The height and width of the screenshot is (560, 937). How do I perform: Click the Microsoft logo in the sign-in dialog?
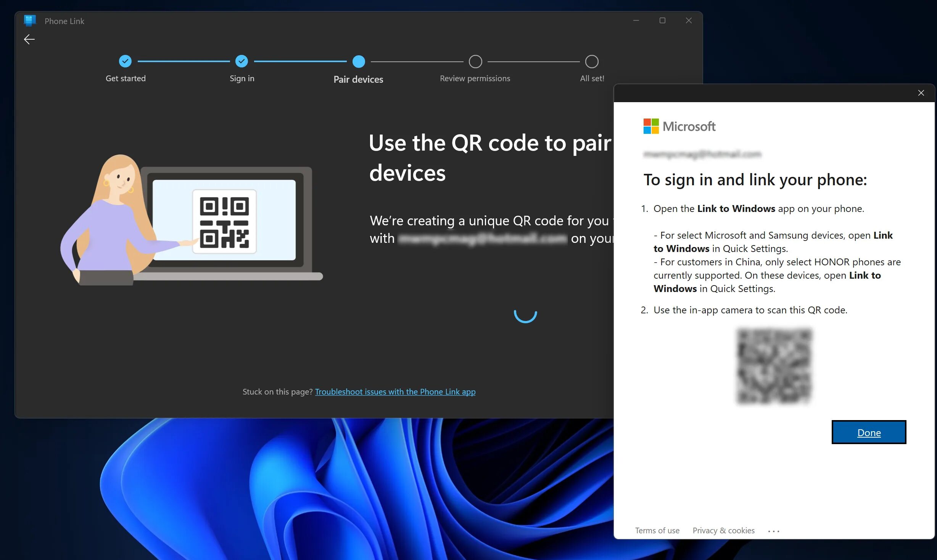(679, 126)
